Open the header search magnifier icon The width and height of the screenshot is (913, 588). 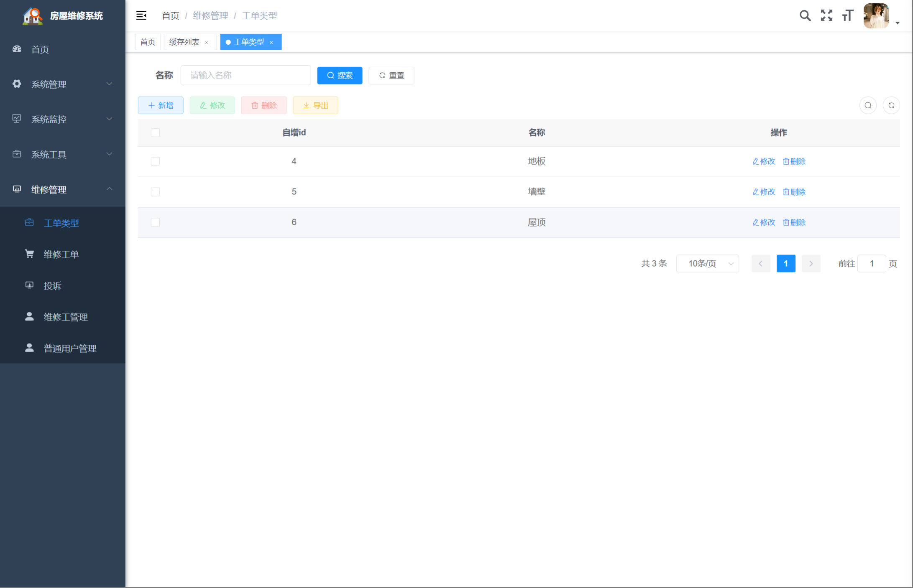(805, 15)
